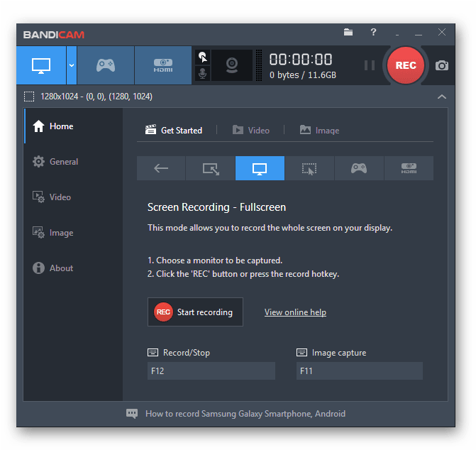Viewport: 476px width, 450px height.
Task: Take a screenshot with the camera icon
Action: 442,65
